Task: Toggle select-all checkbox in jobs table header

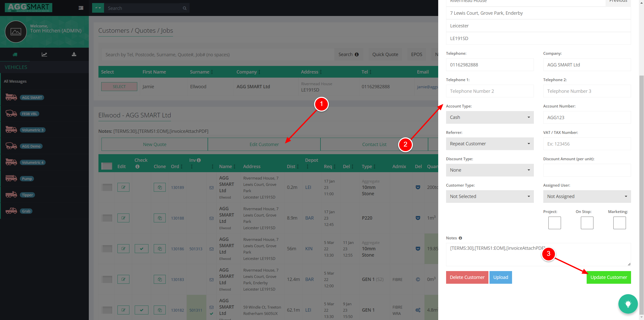Action: pyautogui.click(x=107, y=166)
